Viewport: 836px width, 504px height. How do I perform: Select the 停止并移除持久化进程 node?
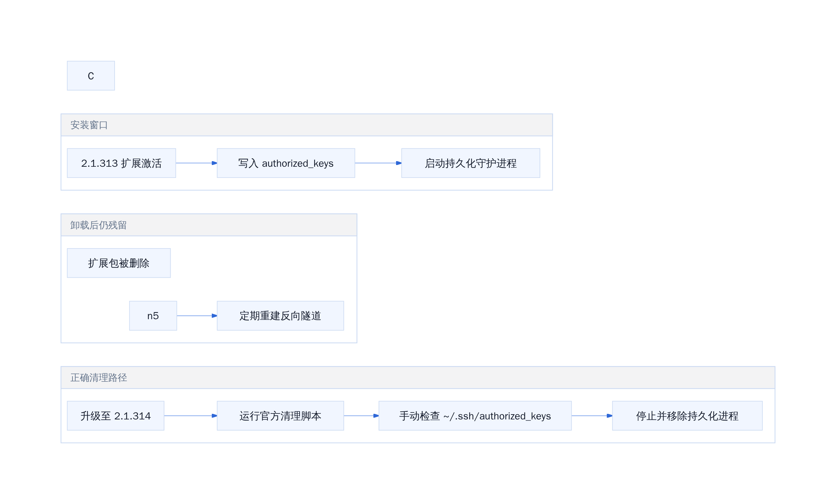(687, 416)
